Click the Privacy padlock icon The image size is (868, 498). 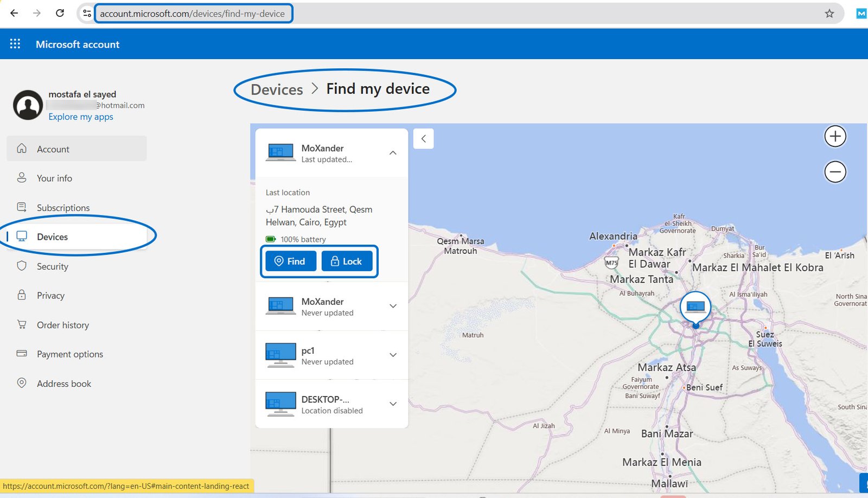pos(22,295)
